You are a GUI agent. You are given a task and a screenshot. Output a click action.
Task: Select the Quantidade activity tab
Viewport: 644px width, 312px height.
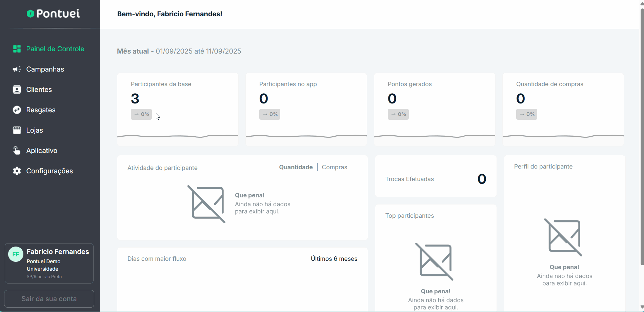click(x=296, y=167)
